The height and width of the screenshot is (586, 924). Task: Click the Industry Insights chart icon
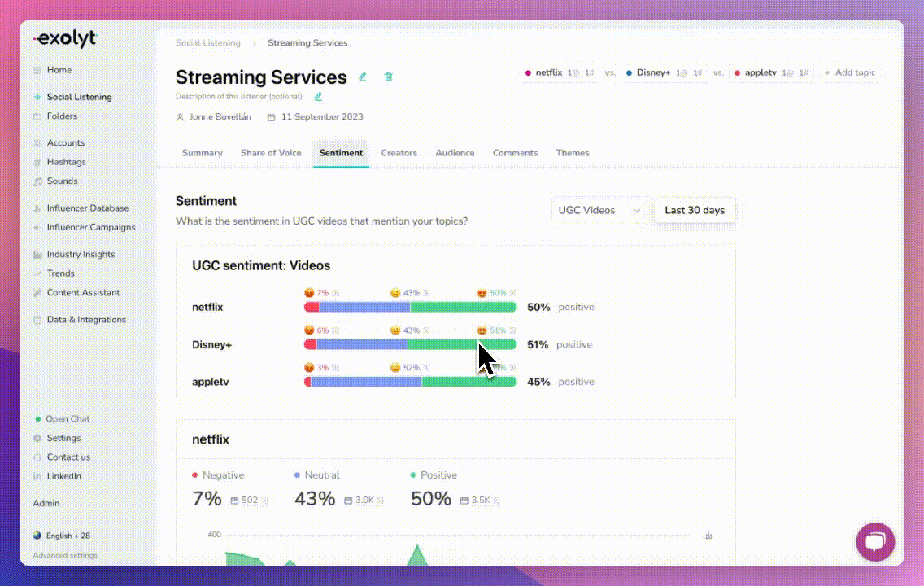[x=37, y=255]
